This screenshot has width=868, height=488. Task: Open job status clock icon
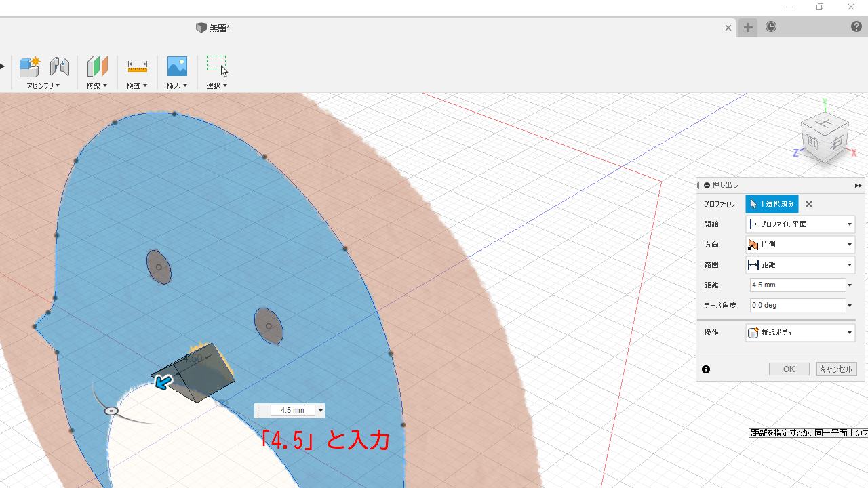pos(771,27)
